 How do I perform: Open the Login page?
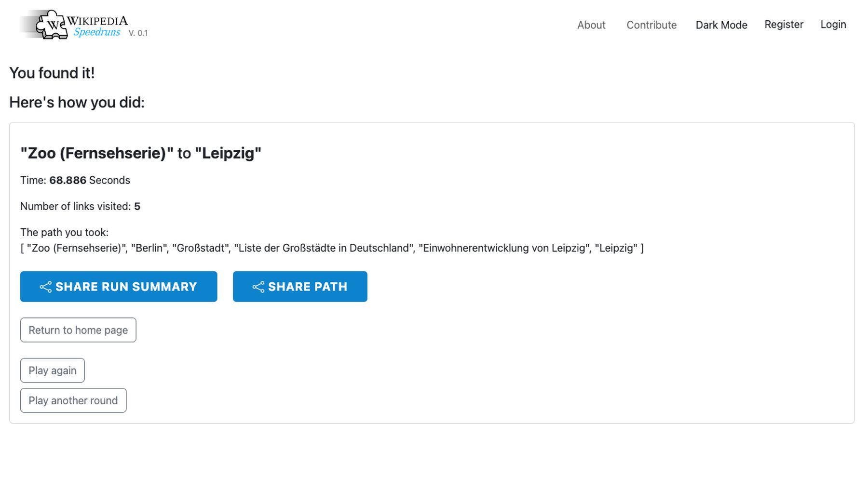pos(833,25)
